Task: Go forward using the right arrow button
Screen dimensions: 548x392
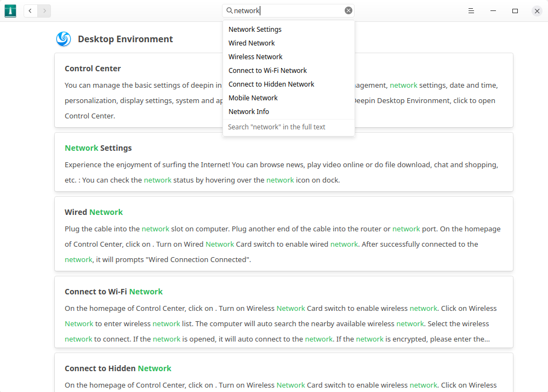Action: click(44, 11)
